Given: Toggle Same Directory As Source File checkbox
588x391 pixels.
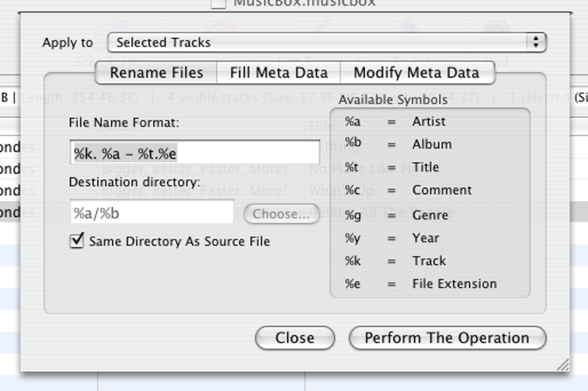Looking at the screenshot, I should (77, 241).
